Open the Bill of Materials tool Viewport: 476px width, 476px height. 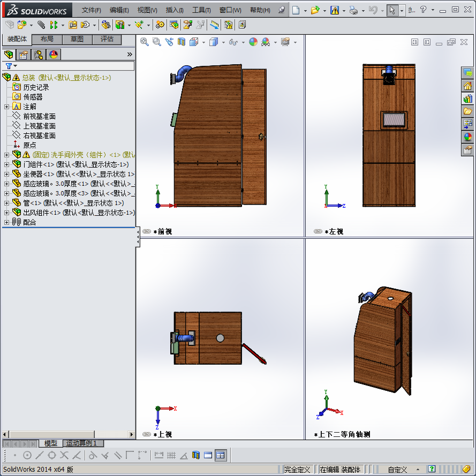pos(174,25)
